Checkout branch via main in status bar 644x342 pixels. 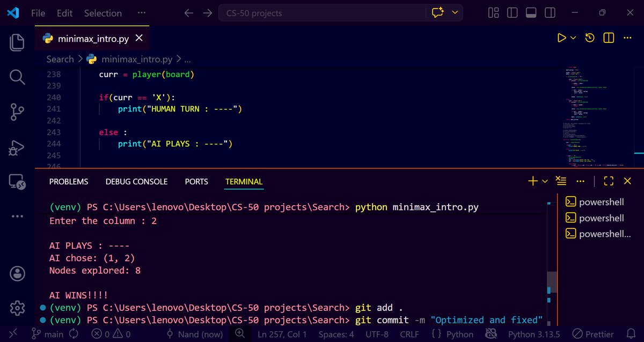(x=47, y=334)
